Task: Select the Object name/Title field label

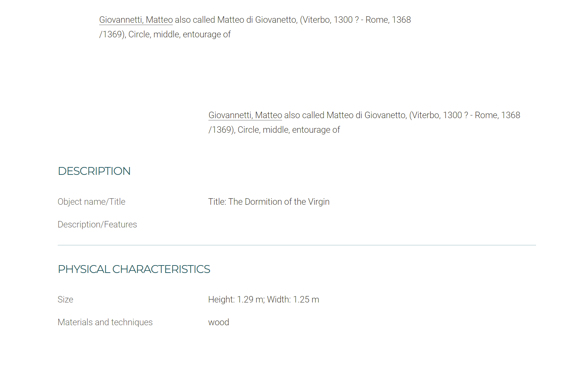Action: coord(91,202)
